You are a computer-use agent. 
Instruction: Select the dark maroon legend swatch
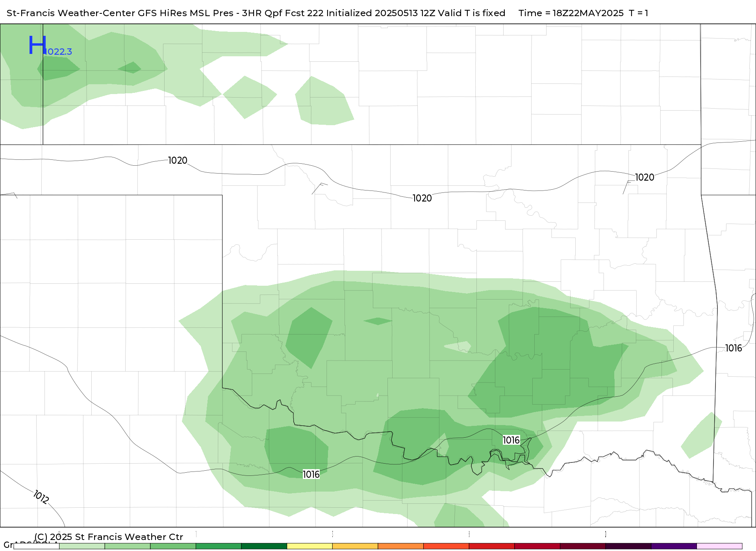coord(583,546)
